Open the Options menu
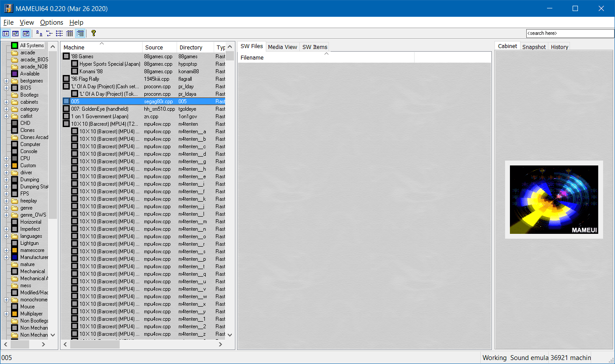Screen dimensions: 615x364 pos(52,23)
